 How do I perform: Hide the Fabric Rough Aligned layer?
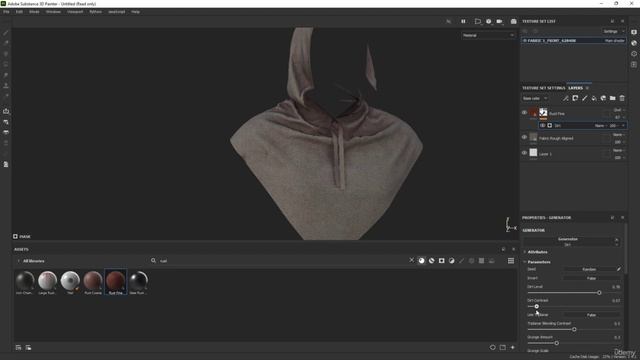point(524,138)
